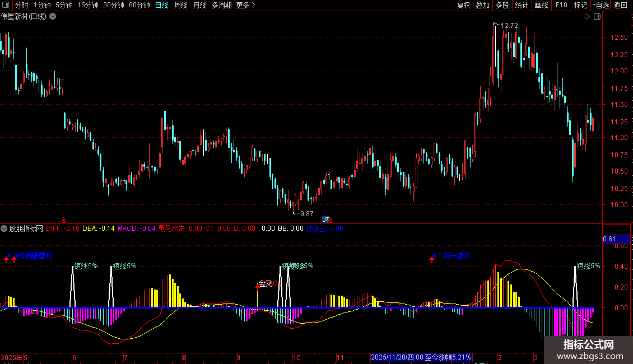
Task: Open the 复权 adjustment option
Action: (463, 5)
